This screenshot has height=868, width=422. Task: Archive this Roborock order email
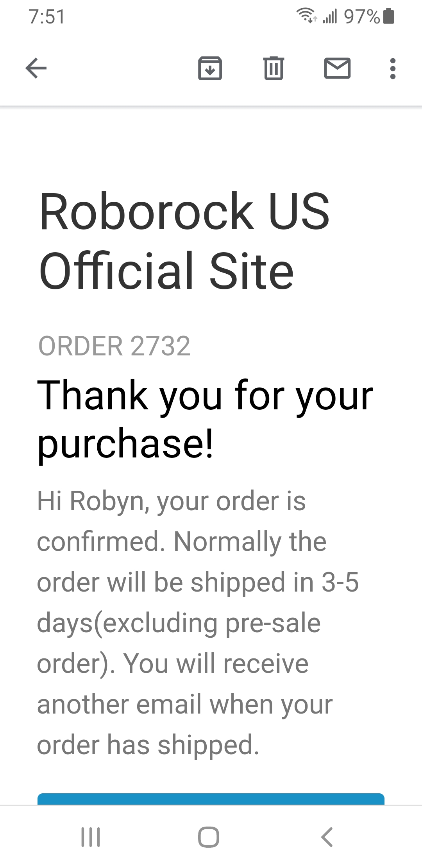tap(210, 68)
